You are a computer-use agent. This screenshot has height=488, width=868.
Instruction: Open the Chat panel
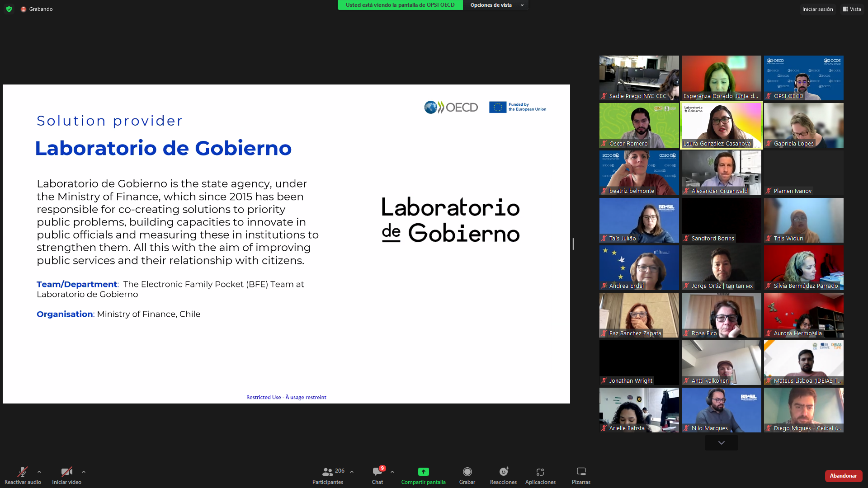pyautogui.click(x=377, y=475)
